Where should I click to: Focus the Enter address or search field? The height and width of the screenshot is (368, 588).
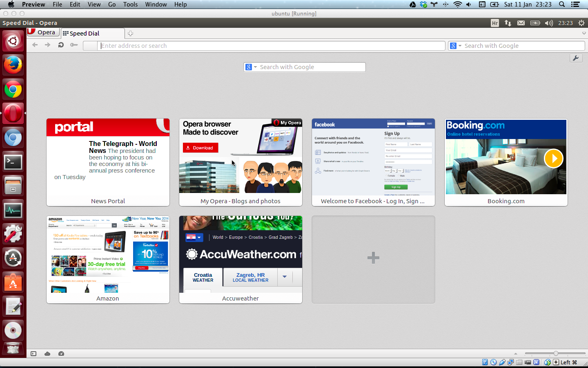272,46
